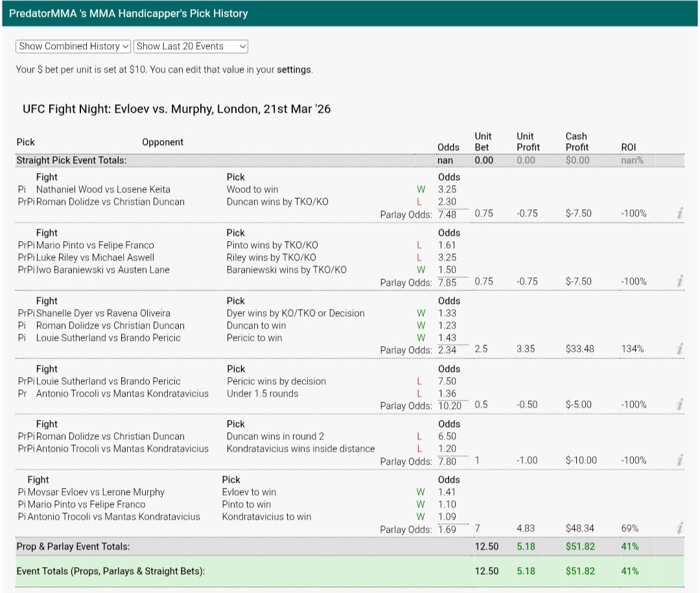
Task: Click info icon for 7.85 odds parlay
Action: pyautogui.click(x=679, y=281)
